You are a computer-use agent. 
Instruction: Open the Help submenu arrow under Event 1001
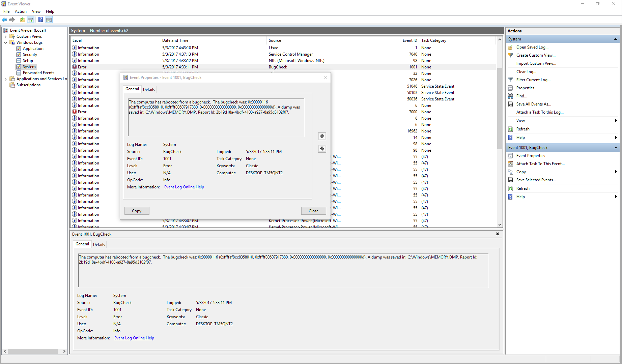click(x=616, y=197)
